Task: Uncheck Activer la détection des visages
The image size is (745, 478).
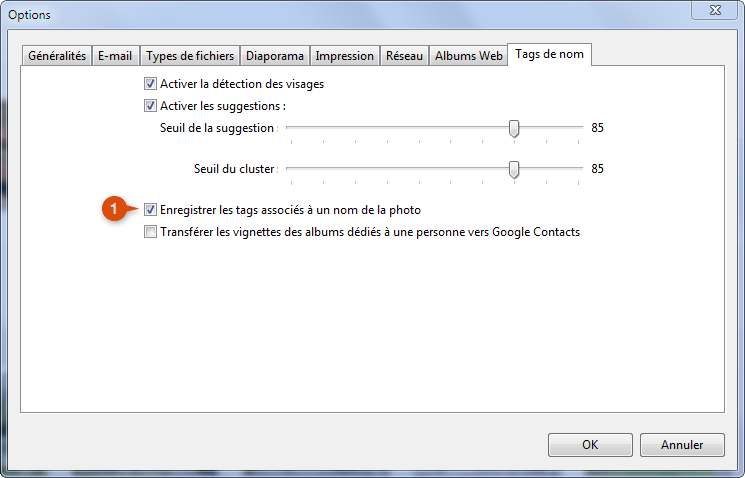Action: coord(150,84)
